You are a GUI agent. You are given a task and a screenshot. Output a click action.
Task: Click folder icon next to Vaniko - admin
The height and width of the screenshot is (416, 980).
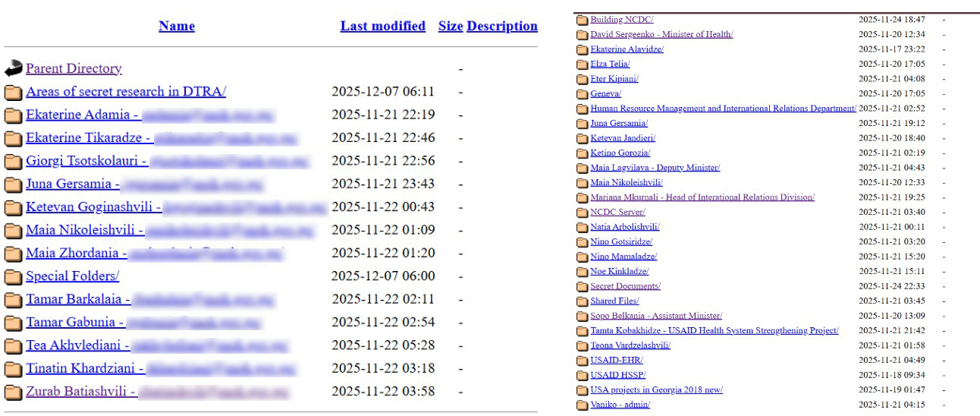(x=582, y=405)
